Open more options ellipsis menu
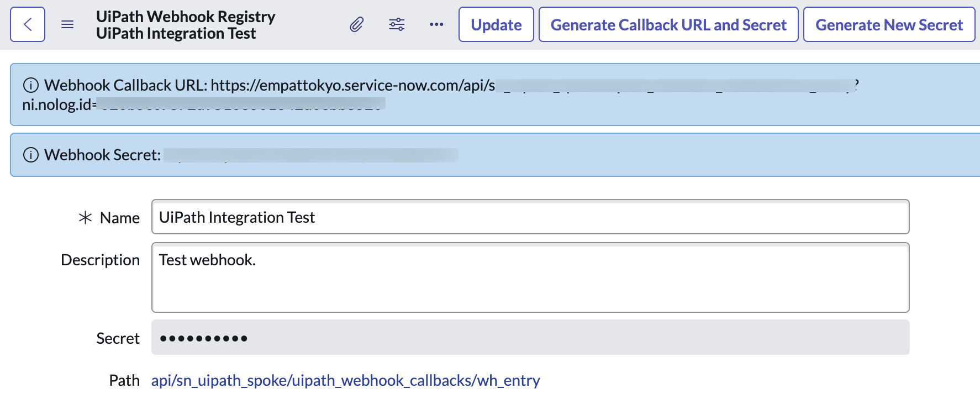The image size is (980, 409). (x=436, y=24)
